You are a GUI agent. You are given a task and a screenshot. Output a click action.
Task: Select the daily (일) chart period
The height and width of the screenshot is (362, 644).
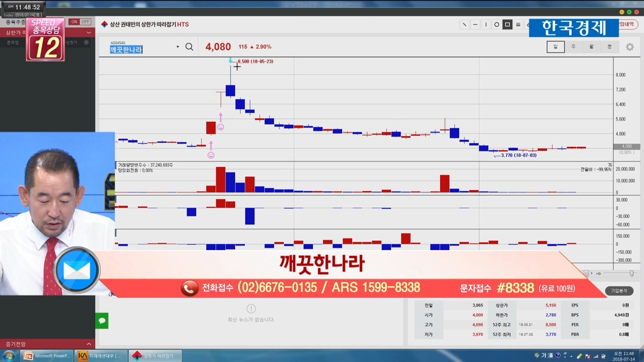pyautogui.click(x=555, y=47)
